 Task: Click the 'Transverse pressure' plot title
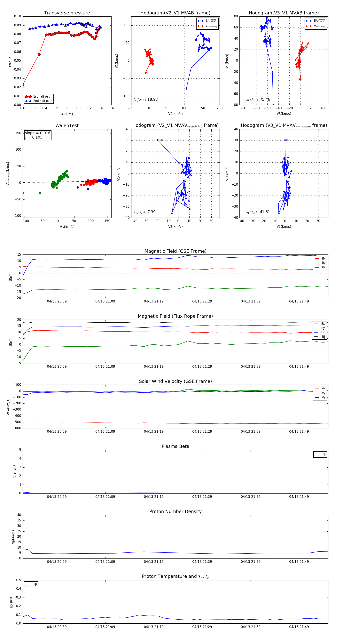pos(67,13)
